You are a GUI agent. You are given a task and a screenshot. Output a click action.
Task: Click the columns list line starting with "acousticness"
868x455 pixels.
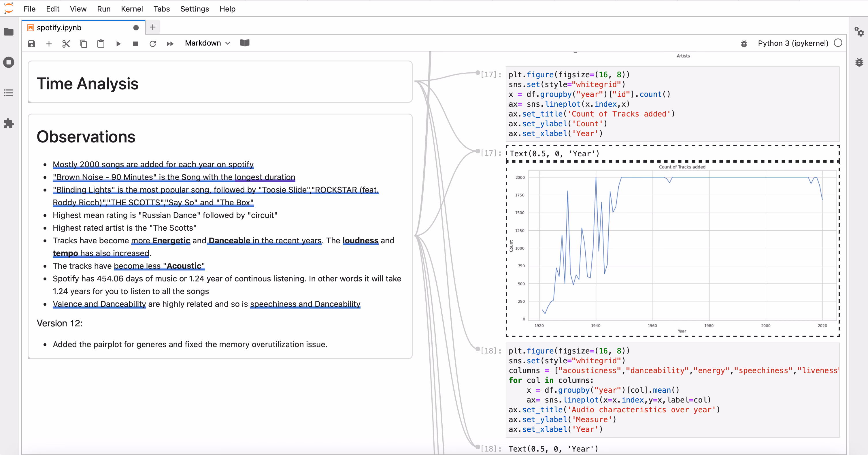[673, 371]
